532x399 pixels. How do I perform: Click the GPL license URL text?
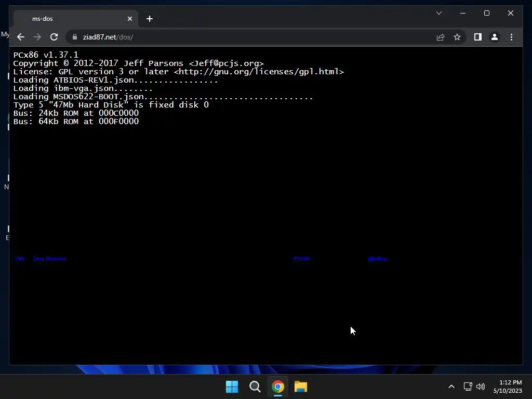[x=259, y=72]
